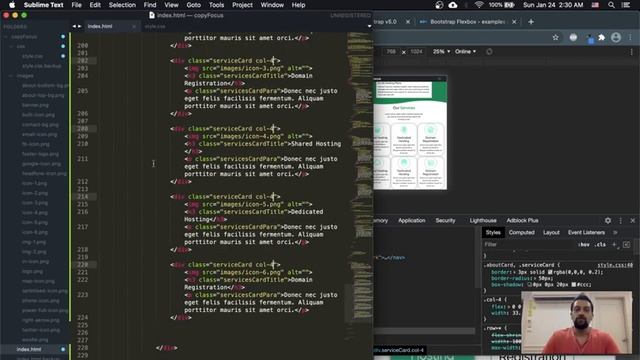Switch to the index.html editor tab

[100, 26]
